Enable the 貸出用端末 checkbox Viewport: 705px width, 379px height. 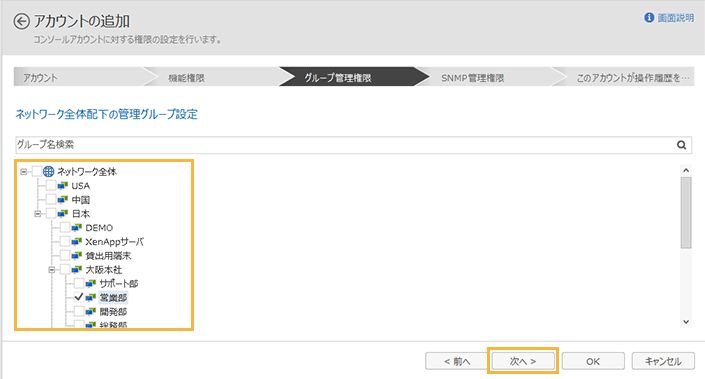[x=65, y=255]
